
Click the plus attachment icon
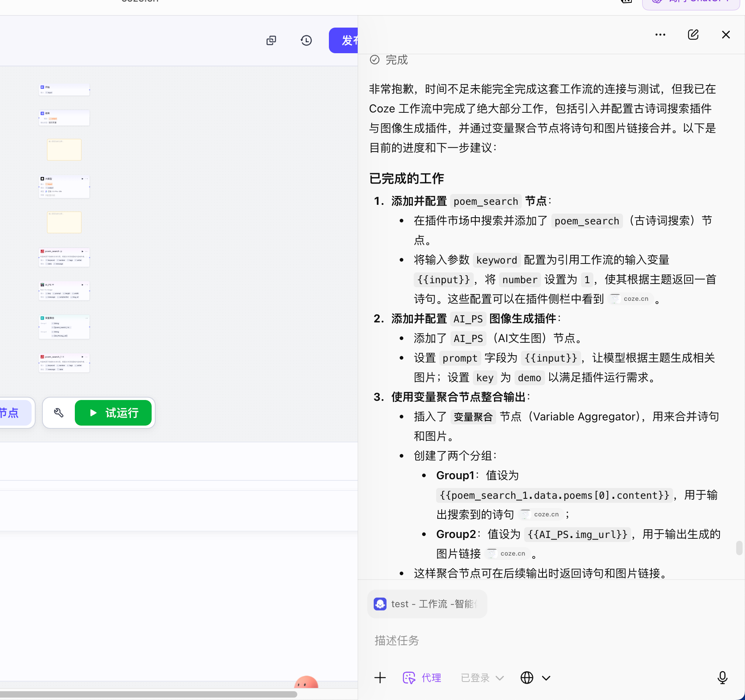click(380, 678)
